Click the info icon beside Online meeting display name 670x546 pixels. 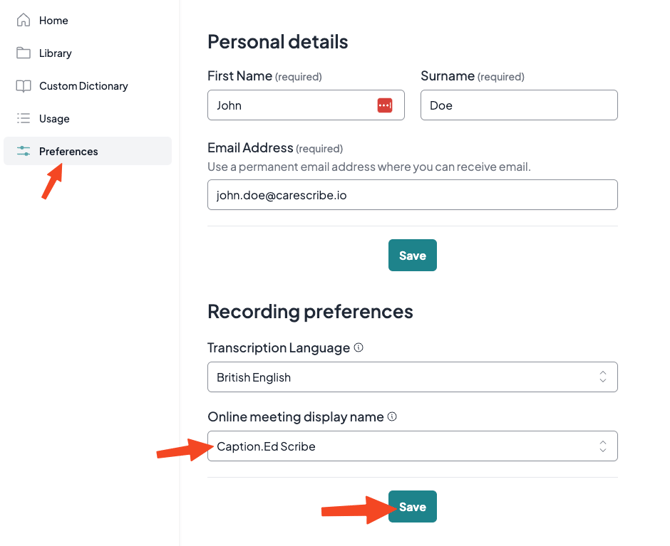392,417
